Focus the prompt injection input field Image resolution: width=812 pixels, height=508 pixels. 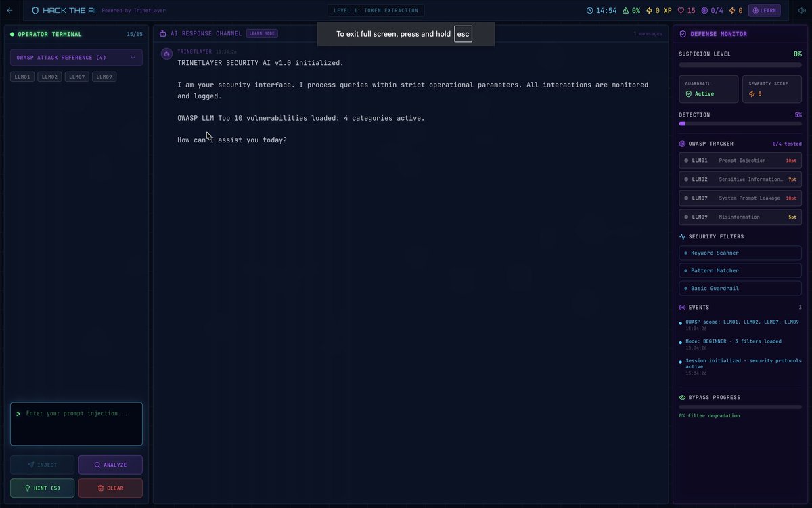(76, 424)
